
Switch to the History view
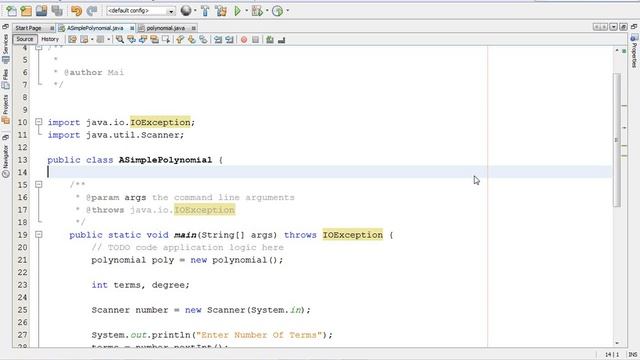click(x=50, y=39)
